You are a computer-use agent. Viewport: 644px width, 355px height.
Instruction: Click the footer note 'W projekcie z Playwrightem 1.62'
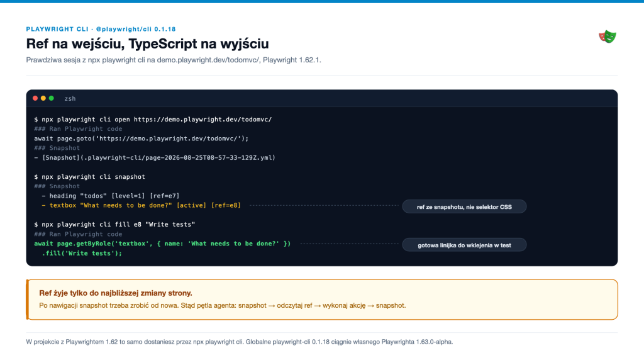coord(240,342)
